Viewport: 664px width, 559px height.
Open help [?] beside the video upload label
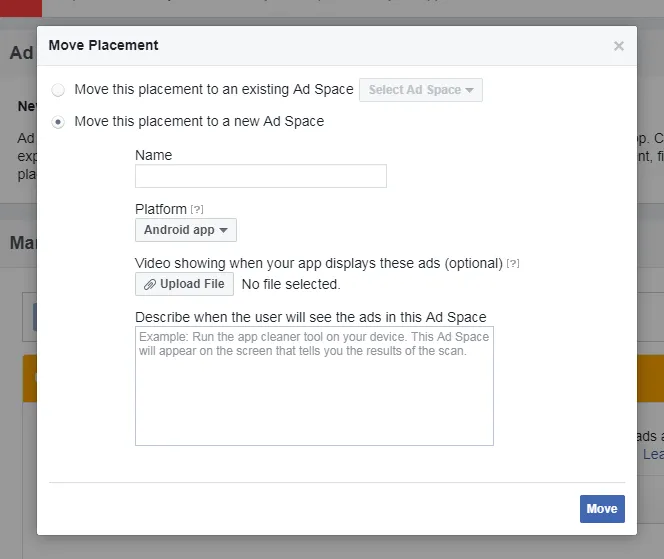(x=513, y=263)
